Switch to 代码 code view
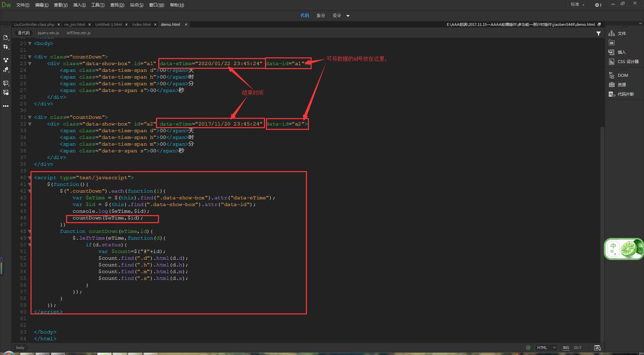 (305, 16)
